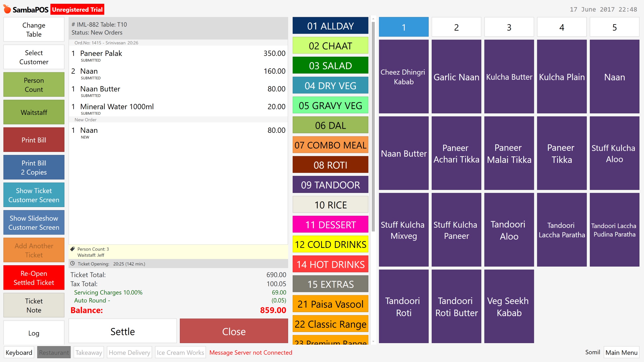Open the 09 TANDOOR category
This screenshot has width=644, height=362.
(x=330, y=185)
